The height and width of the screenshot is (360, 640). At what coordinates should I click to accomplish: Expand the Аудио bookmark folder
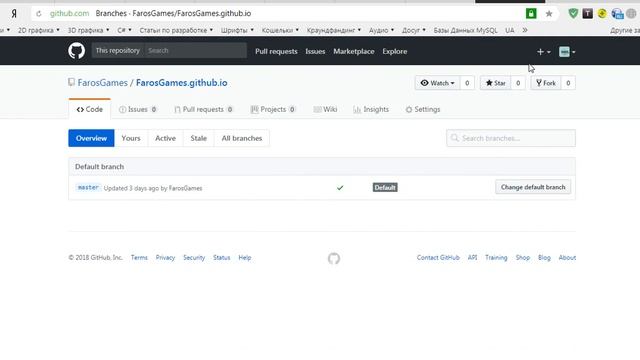(381, 30)
